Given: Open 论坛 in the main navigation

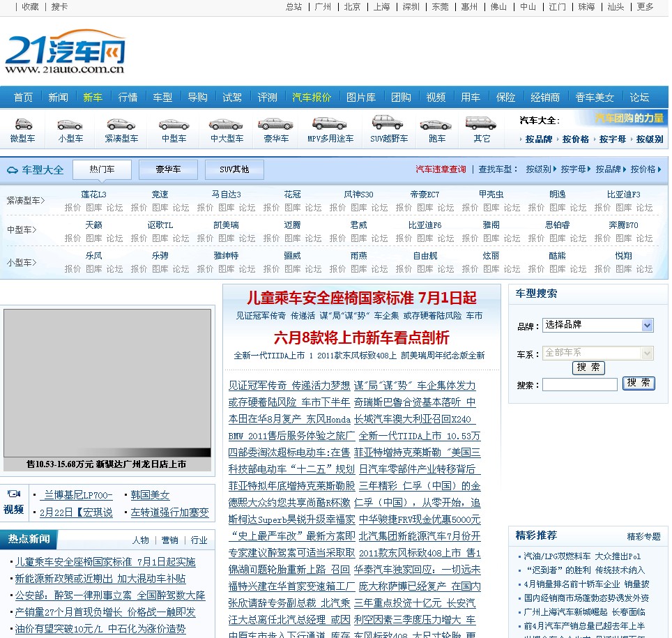Looking at the screenshot, I should (639, 98).
